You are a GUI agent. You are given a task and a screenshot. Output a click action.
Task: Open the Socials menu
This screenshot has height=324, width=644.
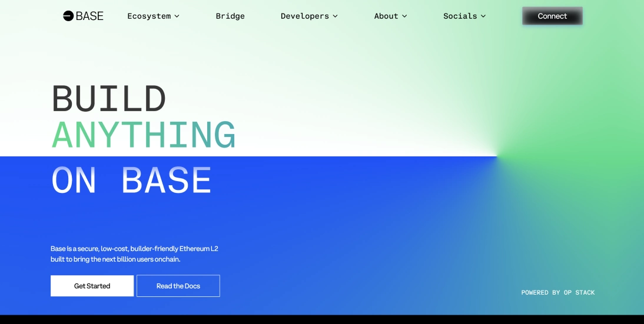(x=464, y=16)
